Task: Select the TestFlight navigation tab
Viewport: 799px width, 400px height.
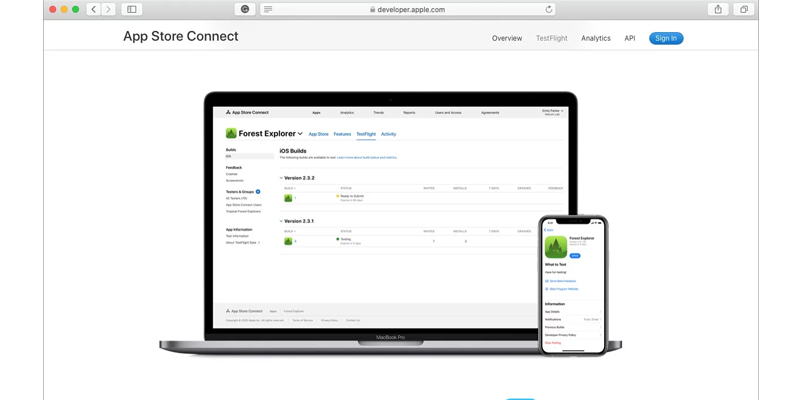Action: pos(552,38)
